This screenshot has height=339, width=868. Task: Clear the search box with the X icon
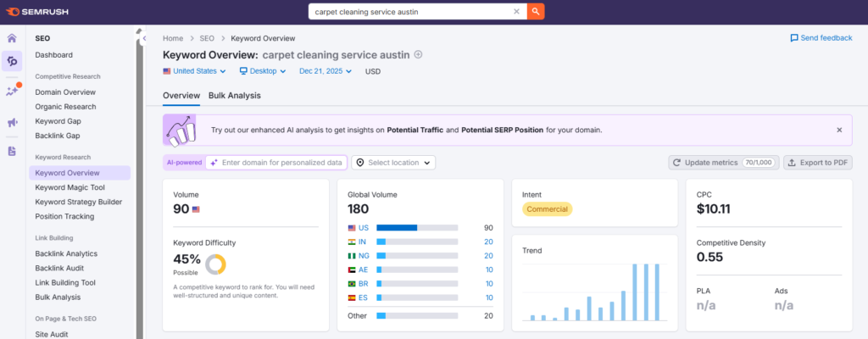point(516,12)
